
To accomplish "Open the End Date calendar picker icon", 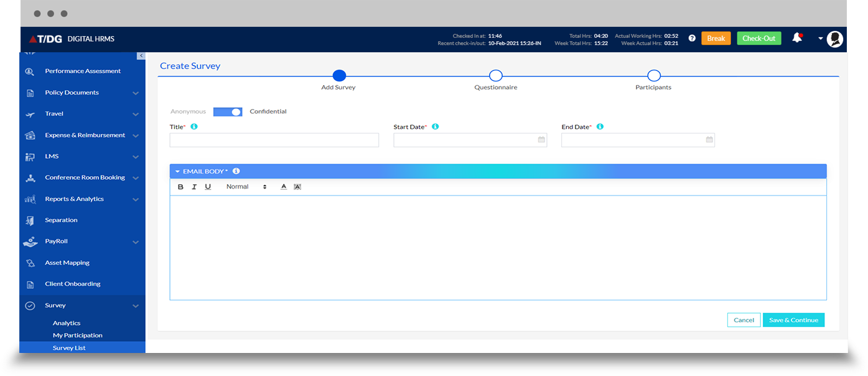I will click(x=709, y=140).
